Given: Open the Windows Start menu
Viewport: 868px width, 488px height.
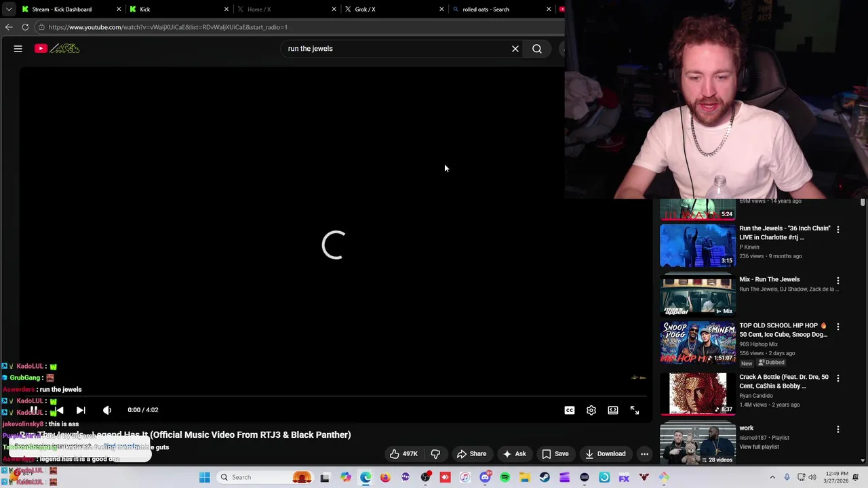Looking at the screenshot, I should pyautogui.click(x=204, y=478).
